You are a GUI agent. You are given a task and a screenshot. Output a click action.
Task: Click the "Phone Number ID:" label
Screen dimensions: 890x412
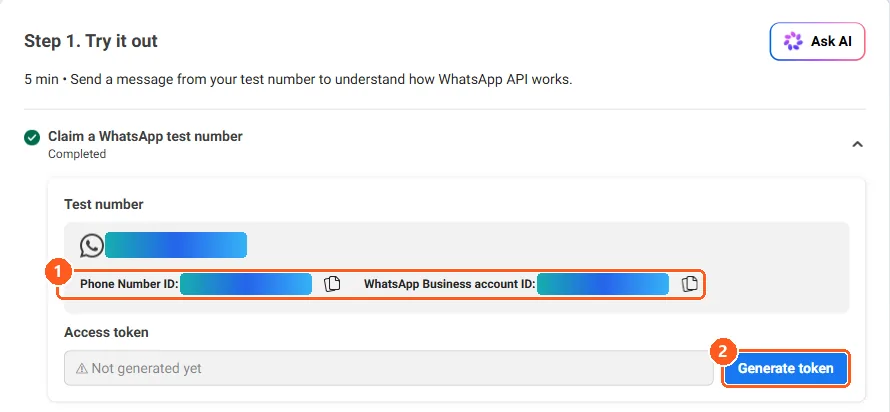pos(129,284)
